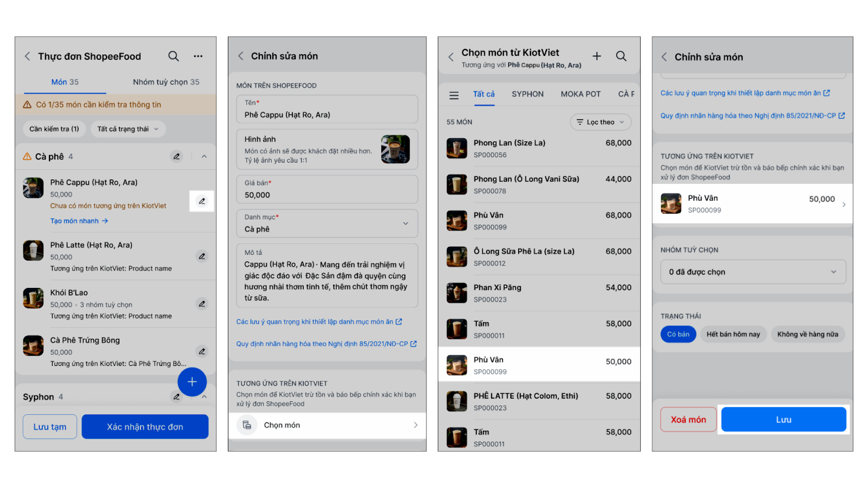Edit the Khói B'Lao item
The height and width of the screenshot is (488, 868).
(x=202, y=304)
